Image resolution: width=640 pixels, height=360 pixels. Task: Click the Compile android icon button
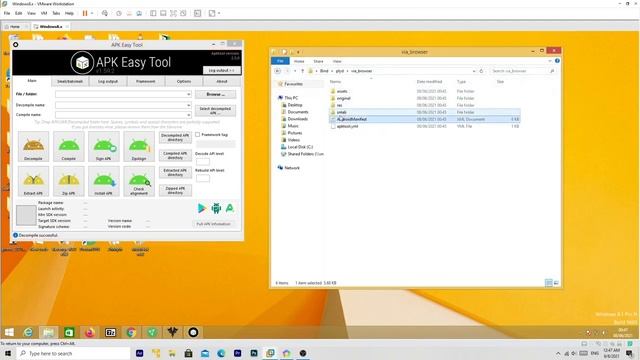tap(69, 146)
